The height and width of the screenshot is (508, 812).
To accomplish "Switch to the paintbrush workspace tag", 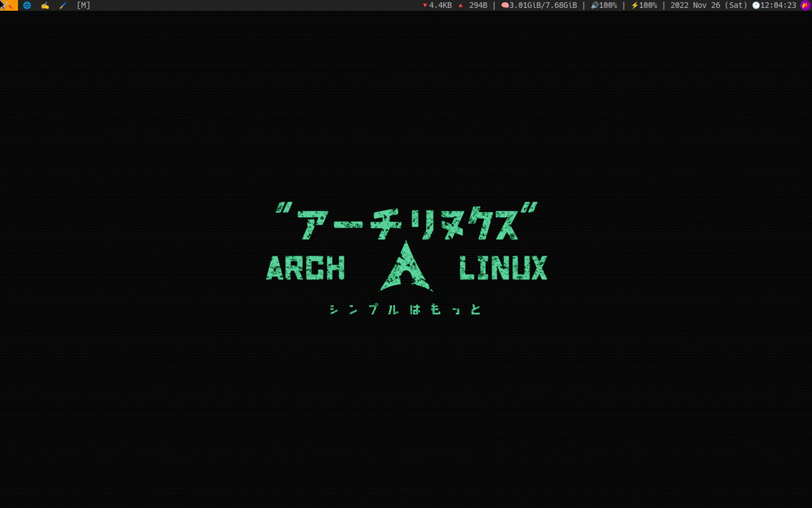I will [x=63, y=5].
